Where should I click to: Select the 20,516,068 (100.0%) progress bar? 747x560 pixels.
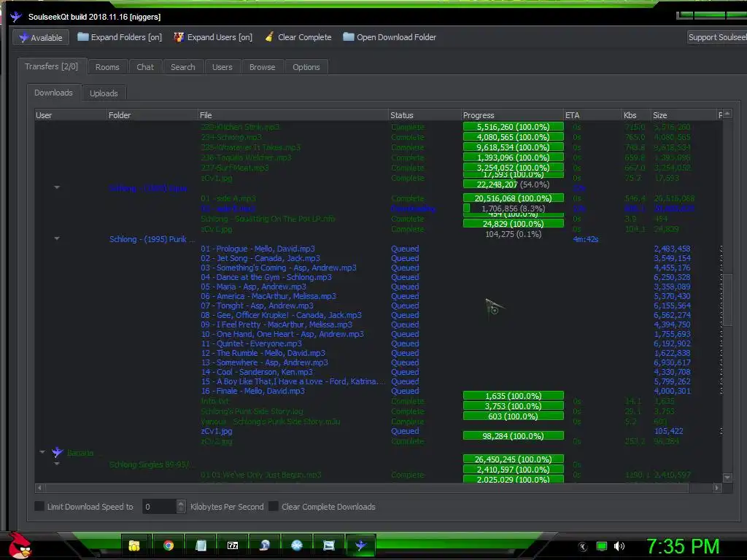[x=513, y=198]
